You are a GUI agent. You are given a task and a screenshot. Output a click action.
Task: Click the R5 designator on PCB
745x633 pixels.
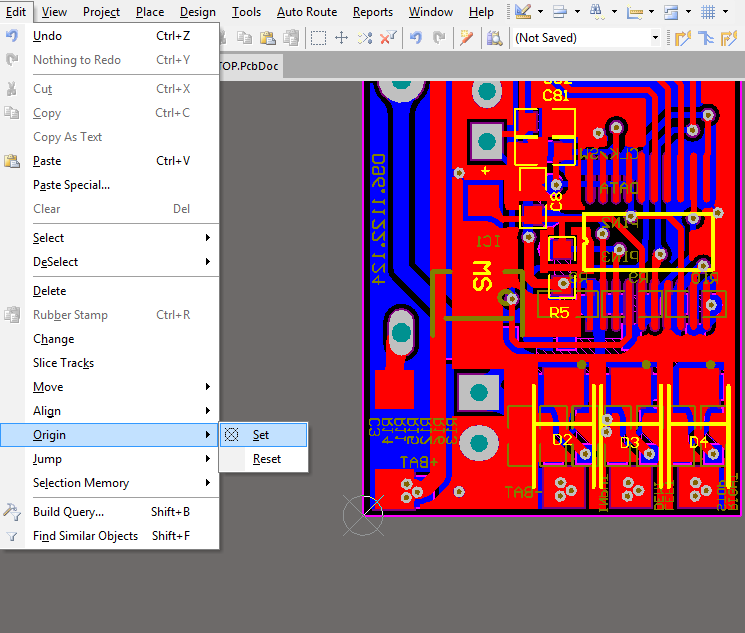pos(559,313)
